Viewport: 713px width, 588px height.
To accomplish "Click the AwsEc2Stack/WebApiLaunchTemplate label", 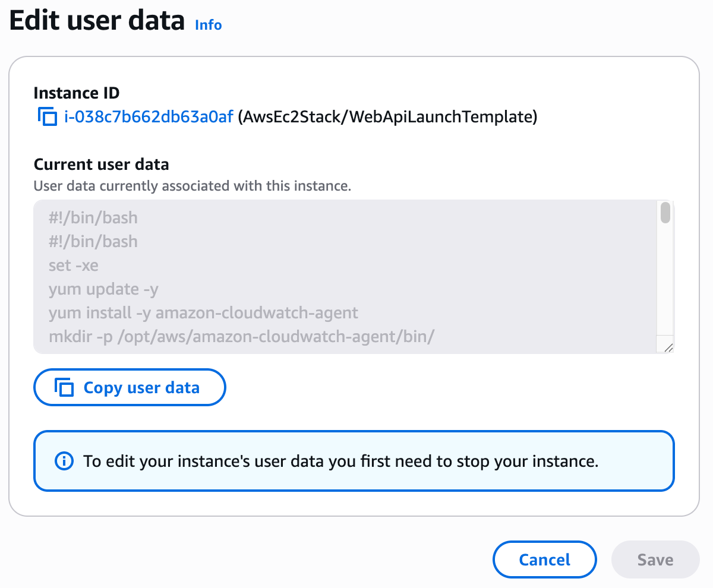I will [386, 117].
